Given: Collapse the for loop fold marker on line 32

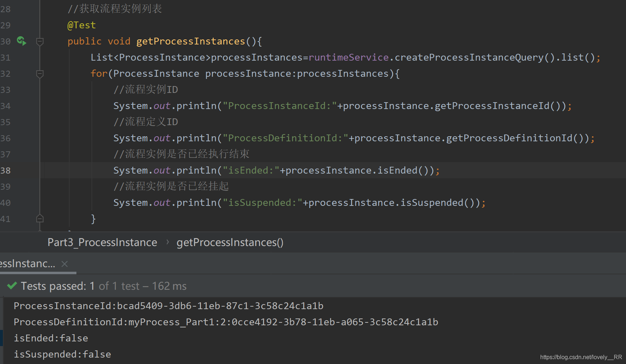Looking at the screenshot, I should (40, 74).
